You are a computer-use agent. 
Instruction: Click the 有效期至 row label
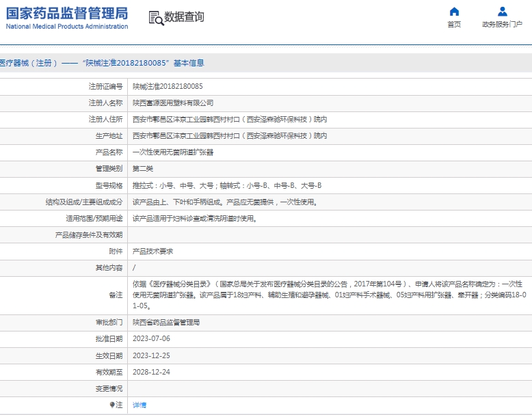pyautogui.click(x=109, y=373)
